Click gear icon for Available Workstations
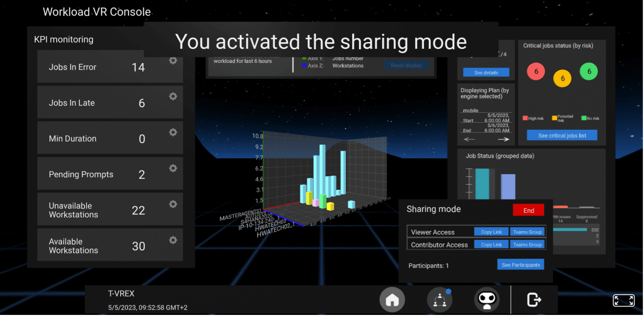This screenshot has height=316, width=644. tap(173, 240)
